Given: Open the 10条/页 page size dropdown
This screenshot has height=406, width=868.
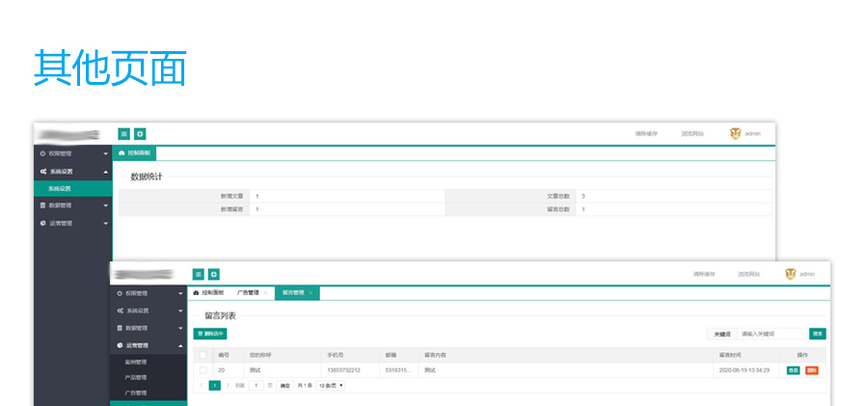Looking at the screenshot, I should tap(331, 386).
